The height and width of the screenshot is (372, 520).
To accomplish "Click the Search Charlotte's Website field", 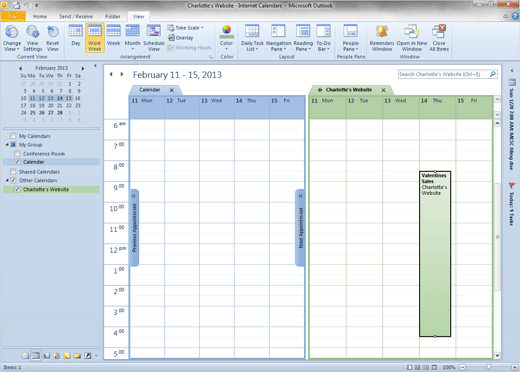I will tap(444, 74).
